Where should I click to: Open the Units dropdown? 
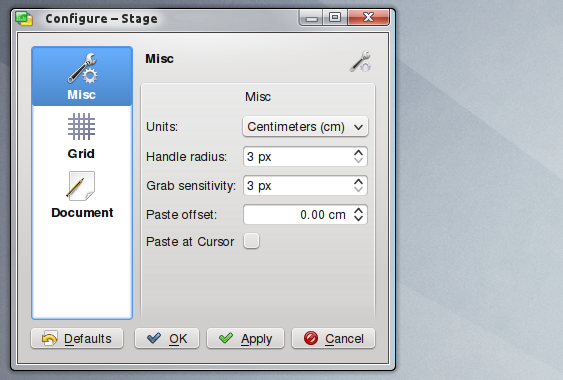pyautogui.click(x=306, y=126)
